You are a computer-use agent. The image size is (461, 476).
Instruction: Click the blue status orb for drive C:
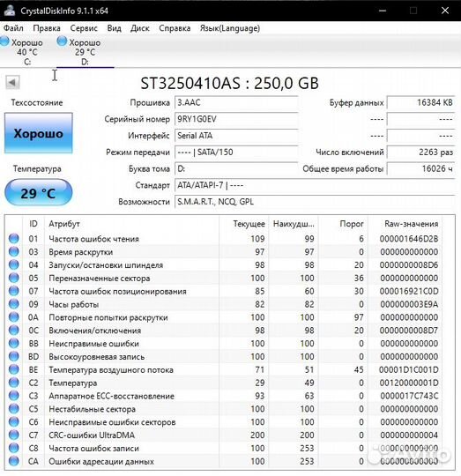pyautogui.click(x=4, y=41)
